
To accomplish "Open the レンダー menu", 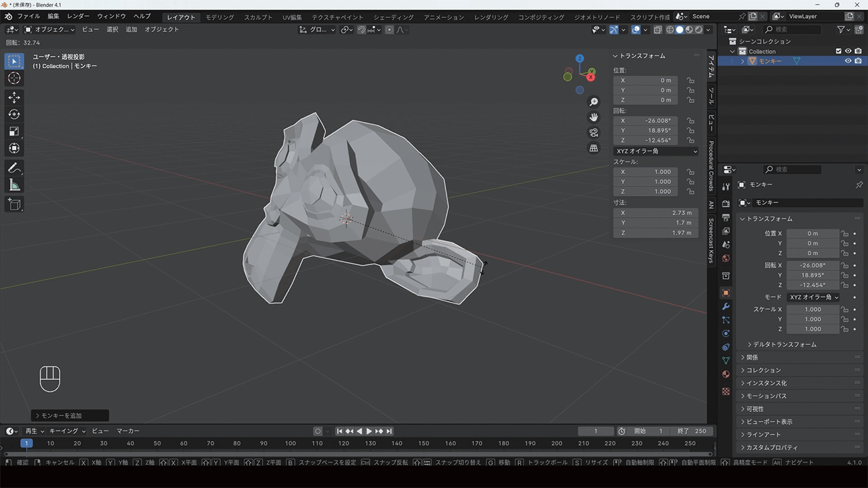I will [x=78, y=16].
